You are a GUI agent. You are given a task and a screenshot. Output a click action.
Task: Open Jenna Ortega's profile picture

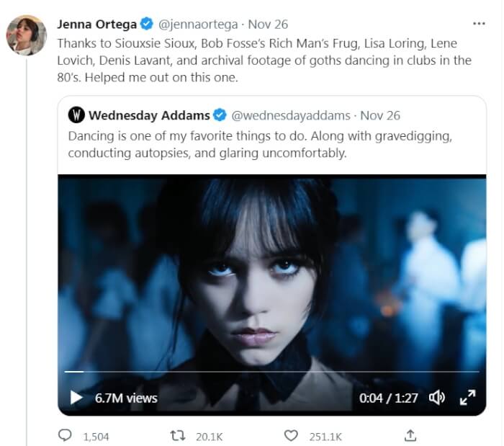[27, 35]
